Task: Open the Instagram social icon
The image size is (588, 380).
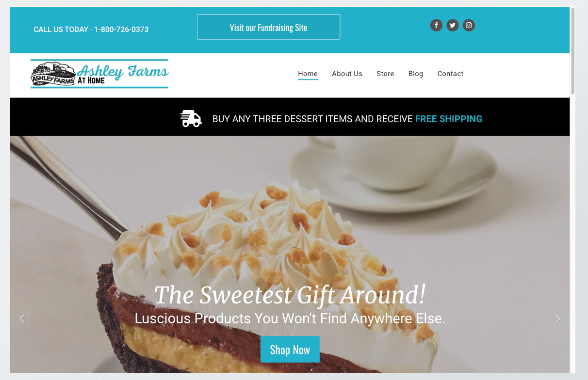Action: (469, 25)
